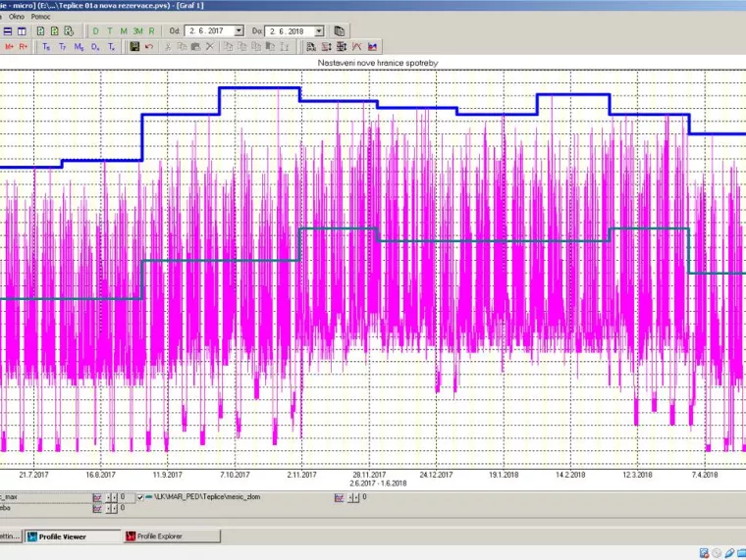Screen dimensions: 746x560
Task: Click the save (floppy disk) toolbar icon
Action: point(134,47)
